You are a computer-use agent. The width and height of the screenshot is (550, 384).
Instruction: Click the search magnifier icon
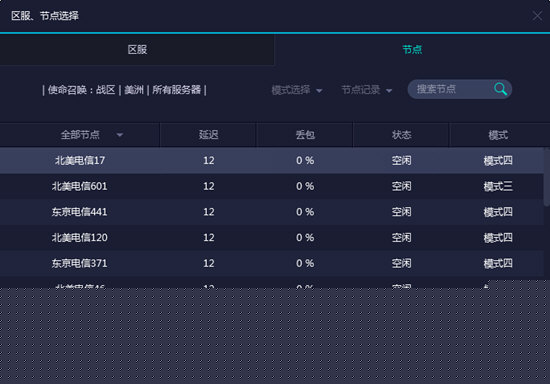click(x=500, y=89)
